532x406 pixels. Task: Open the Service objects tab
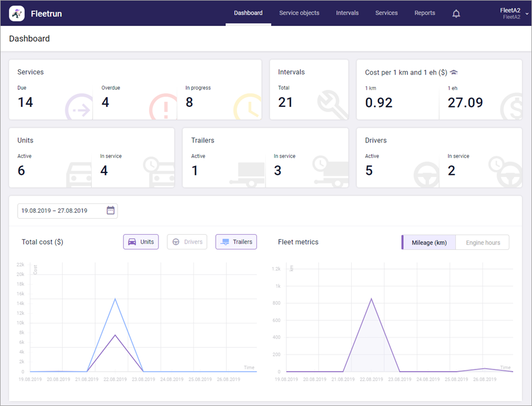(x=299, y=13)
